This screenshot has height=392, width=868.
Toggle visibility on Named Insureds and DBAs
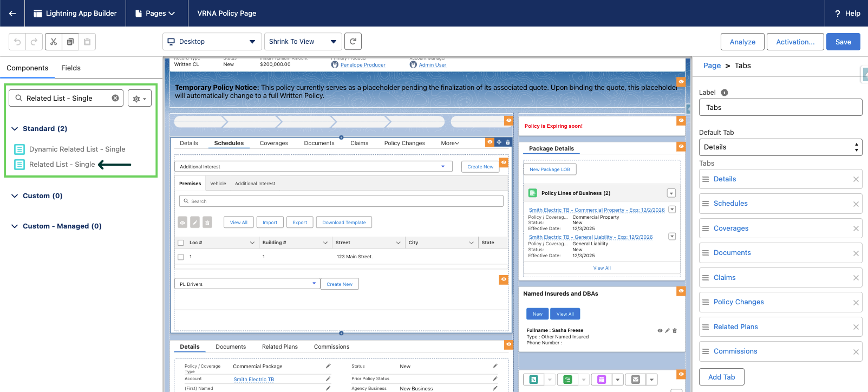pos(681,291)
